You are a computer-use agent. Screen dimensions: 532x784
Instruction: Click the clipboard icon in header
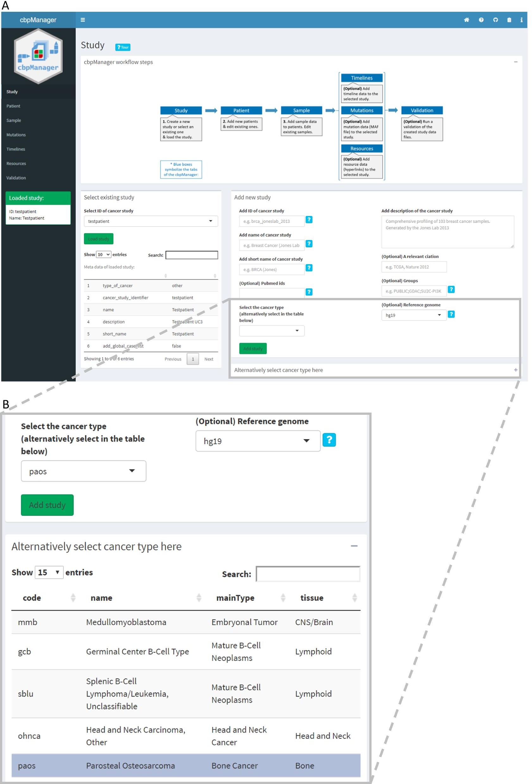(x=509, y=20)
